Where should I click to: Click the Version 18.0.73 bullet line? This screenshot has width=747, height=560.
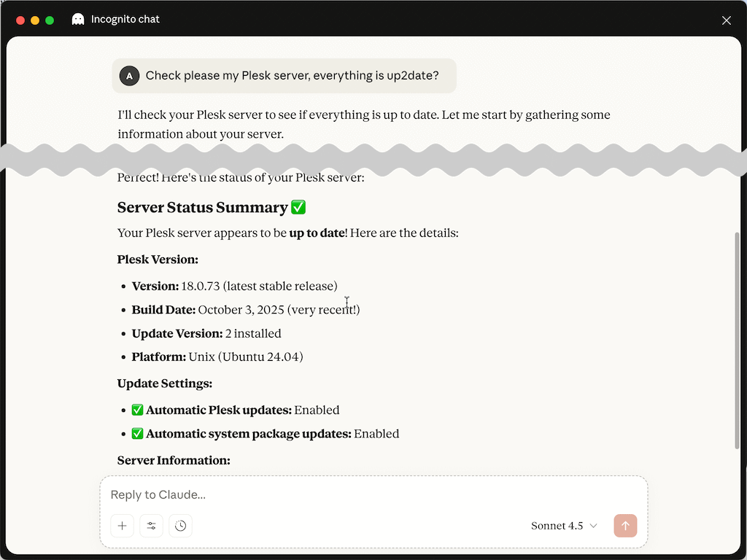(x=235, y=287)
